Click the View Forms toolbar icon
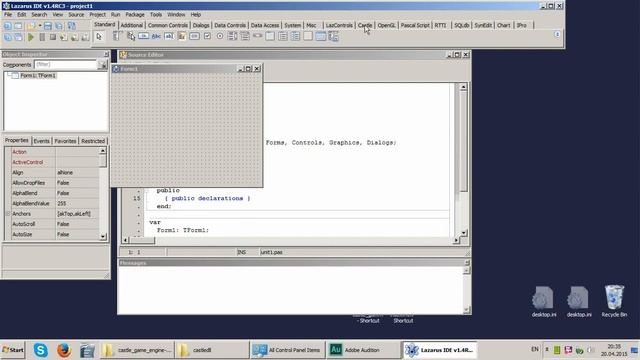 [18, 37]
